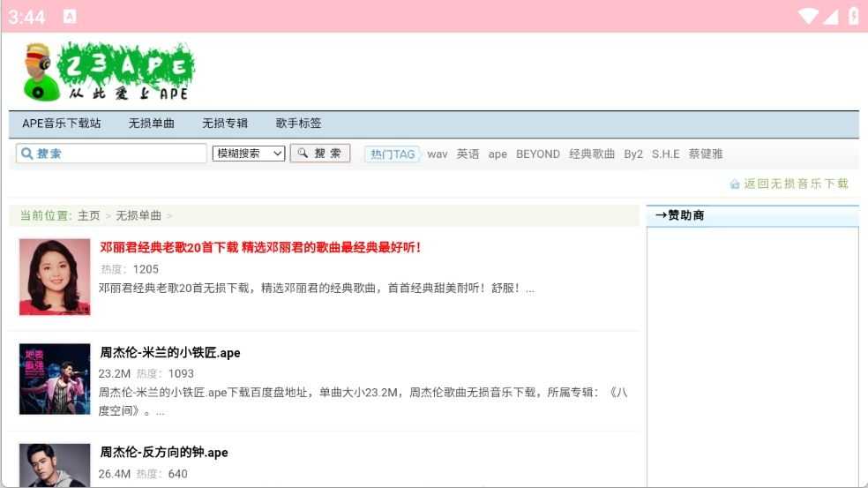The image size is (868, 488).
Task: Go to the 无损单曲 navigation tab
Action: pyautogui.click(x=151, y=124)
